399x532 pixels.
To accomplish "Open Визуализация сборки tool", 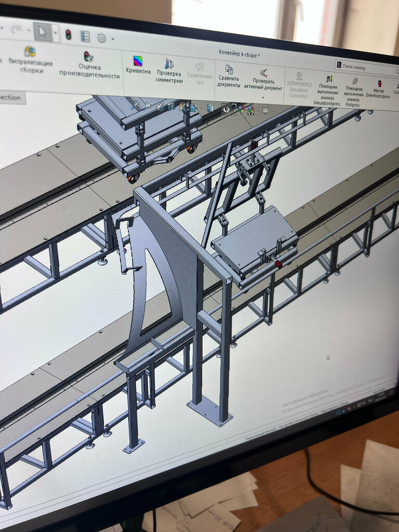I will click(x=31, y=60).
